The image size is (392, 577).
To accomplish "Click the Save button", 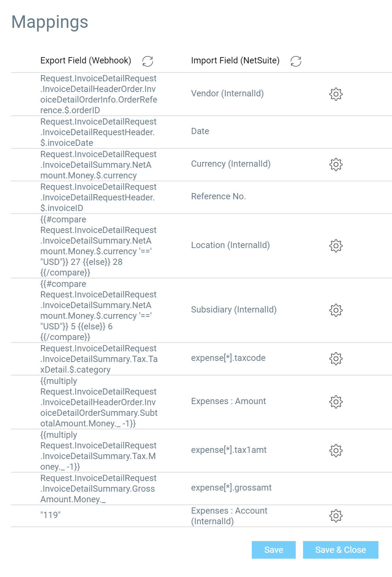I will pos(274,550).
